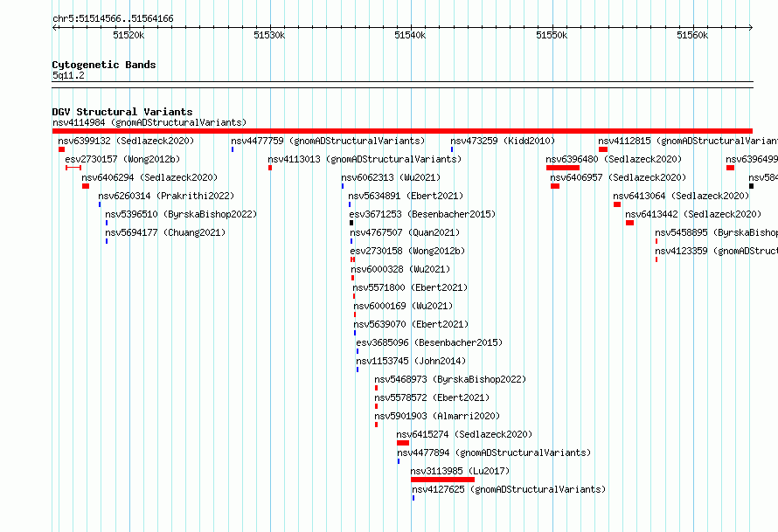Click nsv5468973 (ByrskaBishop2022) label
Viewport: 778px width, 532px height.
pos(450,379)
